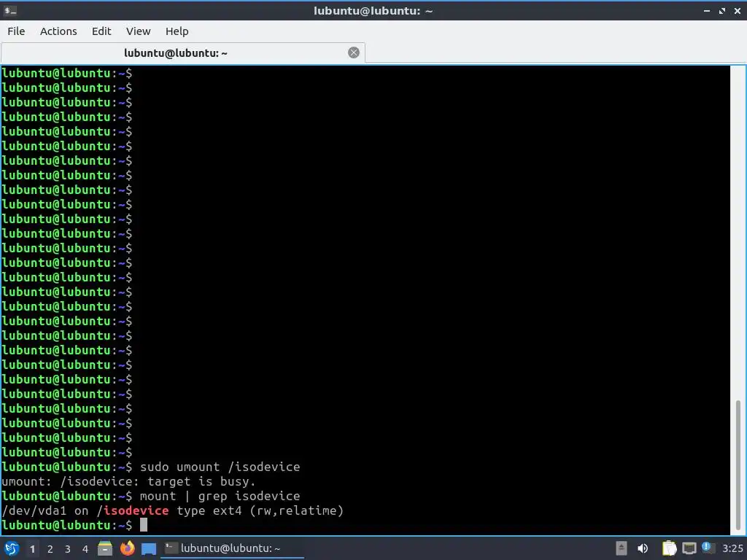Click the terminal vertical scrollbar thumb
The height and width of the screenshot is (560, 747).
click(x=738, y=464)
